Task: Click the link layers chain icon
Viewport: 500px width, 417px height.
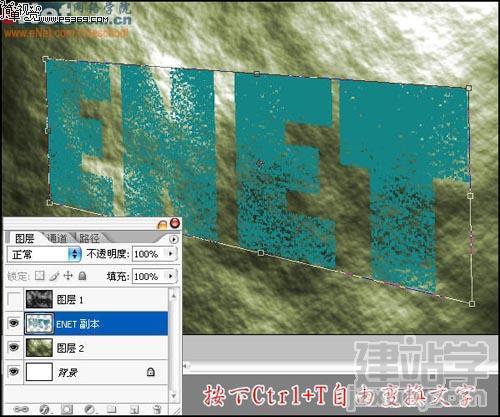Action: coord(21,409)
